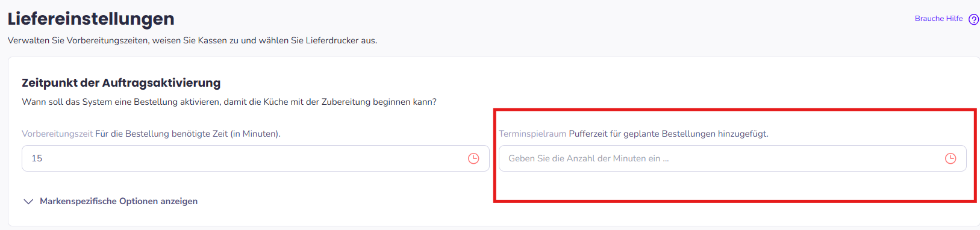Expand the chevron beside Markenspezifische Optionen

(x=28, y=202)
